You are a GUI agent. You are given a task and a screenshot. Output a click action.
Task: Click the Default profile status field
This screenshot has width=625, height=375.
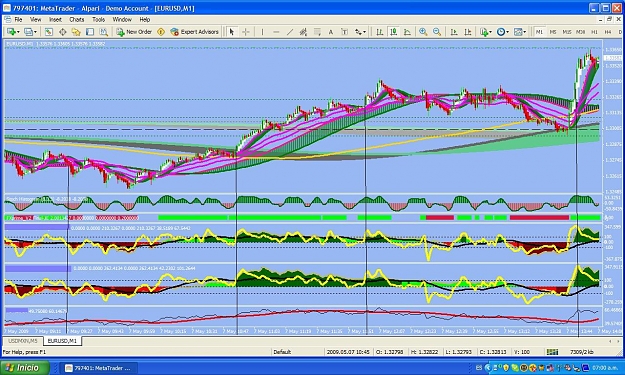(x=282, y=352)
